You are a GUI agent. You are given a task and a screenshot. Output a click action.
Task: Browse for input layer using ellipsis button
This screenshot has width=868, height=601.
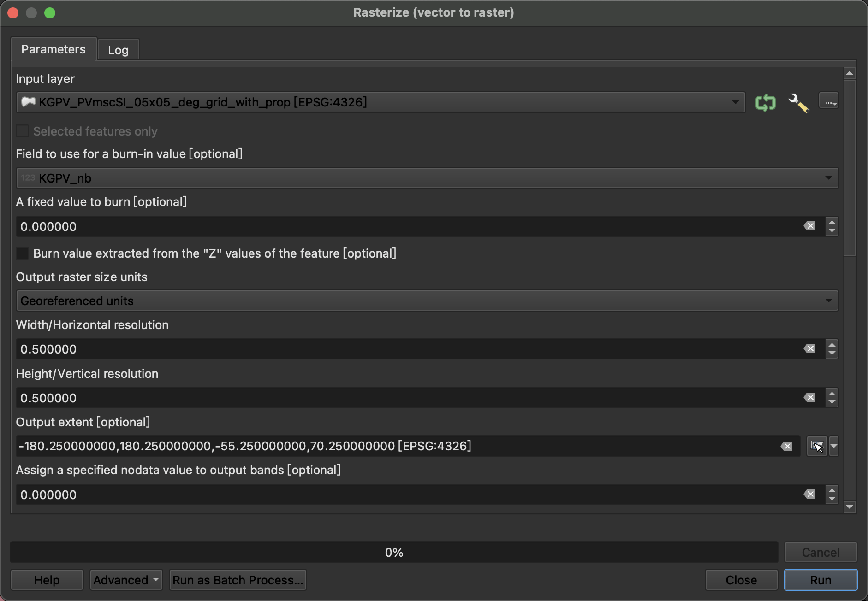829,100
